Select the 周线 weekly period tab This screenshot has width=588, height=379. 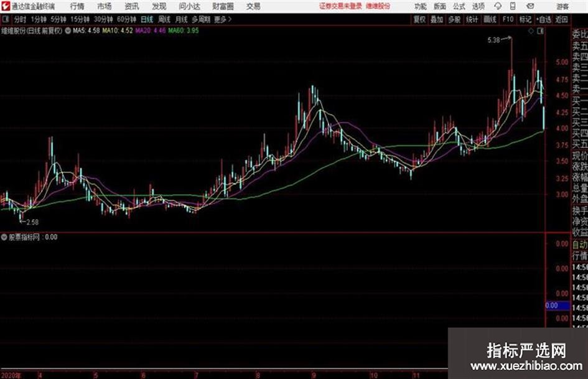pos(164,19)
